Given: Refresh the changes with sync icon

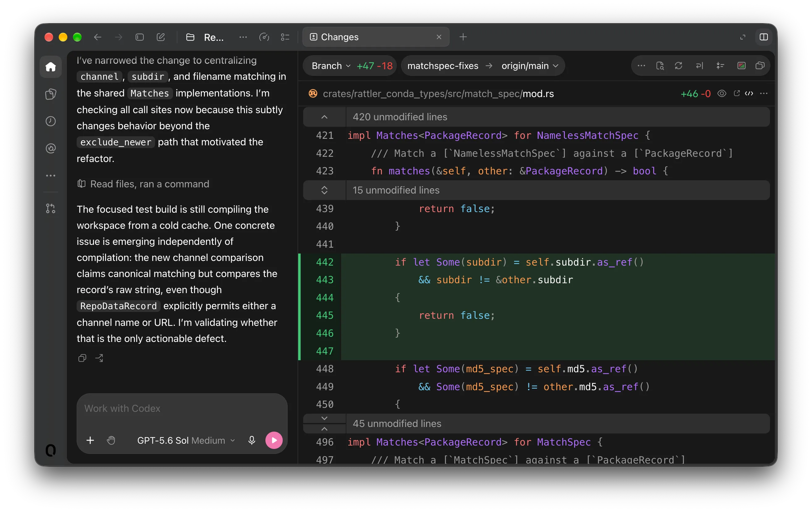Looking at the screenshot, I should (679, 66).
